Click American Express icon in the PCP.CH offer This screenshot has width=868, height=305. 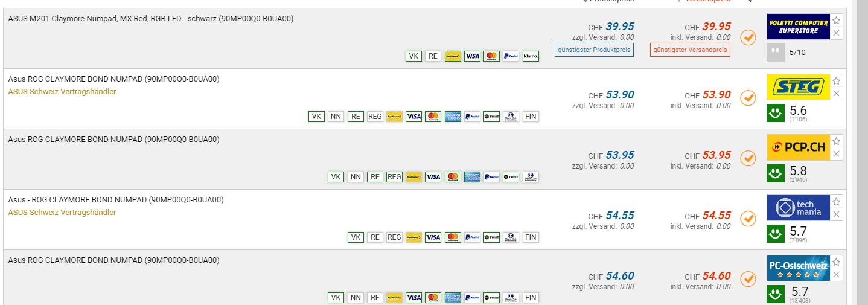[x=472, y=177]
